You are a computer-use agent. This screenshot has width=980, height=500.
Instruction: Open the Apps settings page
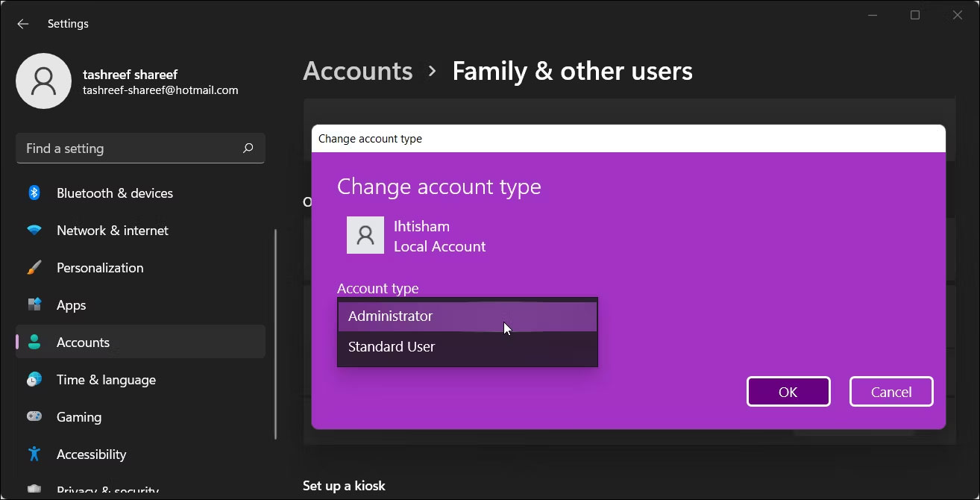[x=140, y=305]
